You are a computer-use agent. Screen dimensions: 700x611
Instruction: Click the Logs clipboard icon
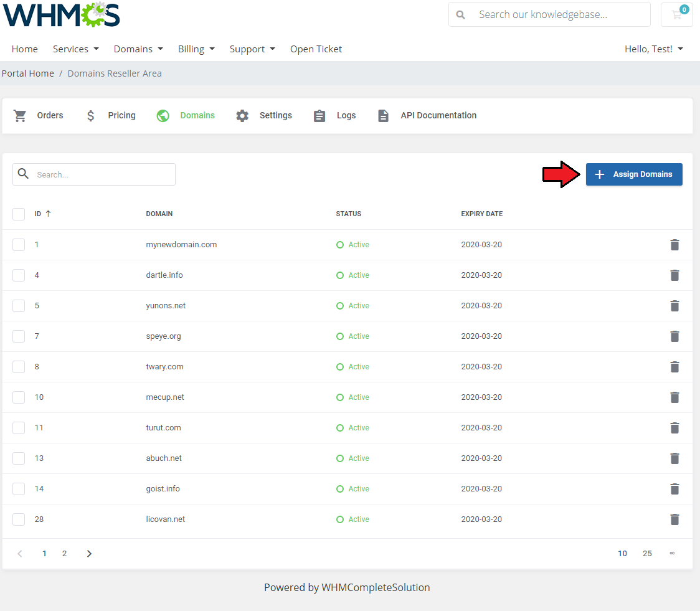click(319, 116)
